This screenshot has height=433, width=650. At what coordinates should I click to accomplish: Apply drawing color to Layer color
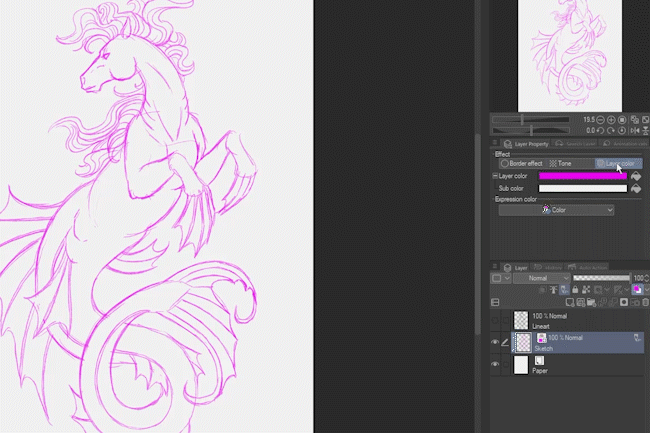[x=636, y=176]
